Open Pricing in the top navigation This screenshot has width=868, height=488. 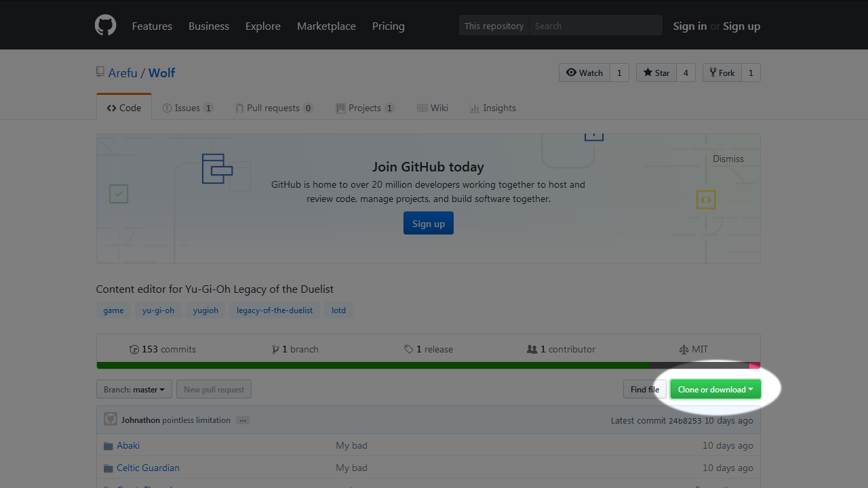(389, 26)
